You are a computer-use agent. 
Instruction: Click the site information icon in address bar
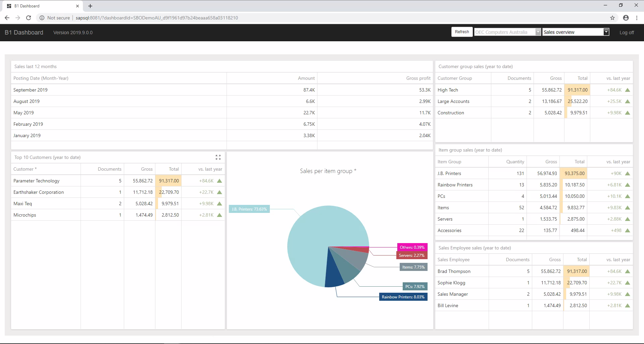[x=42, y=18]
